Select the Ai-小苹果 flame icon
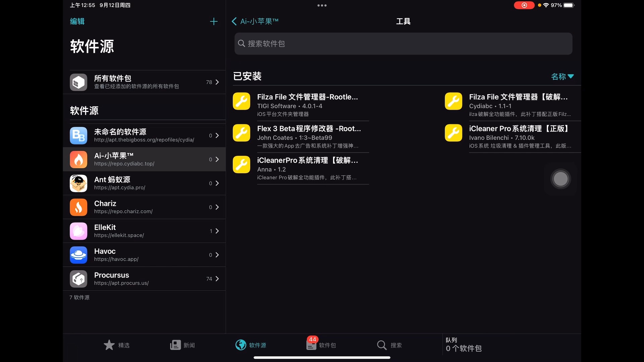The width and height of the screenshot is (644, 362). tap(78, 159)
